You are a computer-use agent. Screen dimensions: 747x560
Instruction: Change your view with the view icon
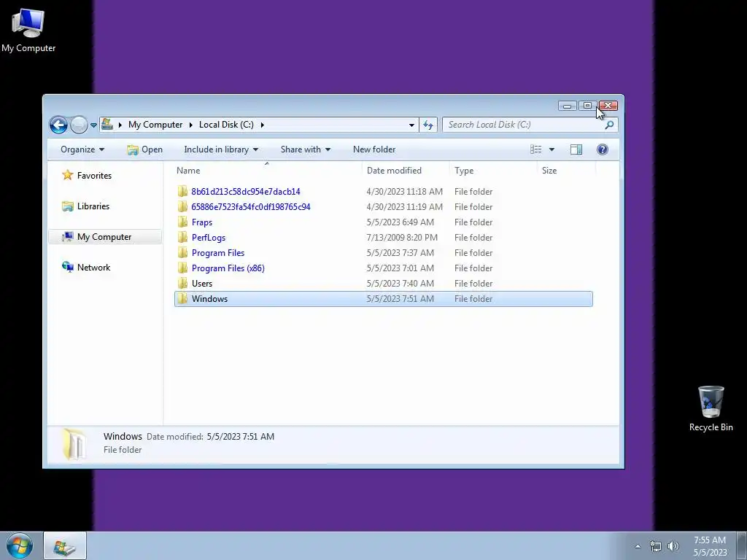[x=536, y=149]
